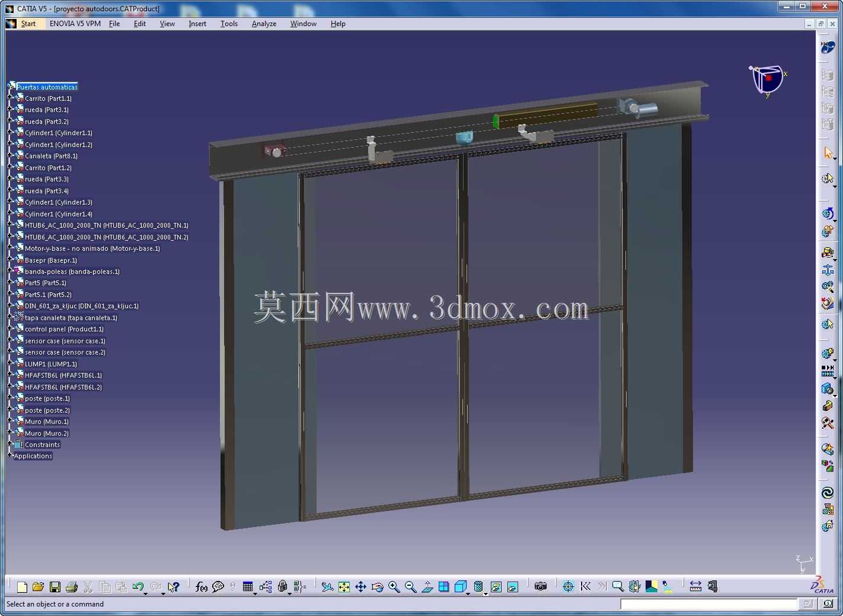Image resolution: width=843 pixels, height=616 pixels.
Task: Click the Measure Between icon
Action: tap(695, 587)
